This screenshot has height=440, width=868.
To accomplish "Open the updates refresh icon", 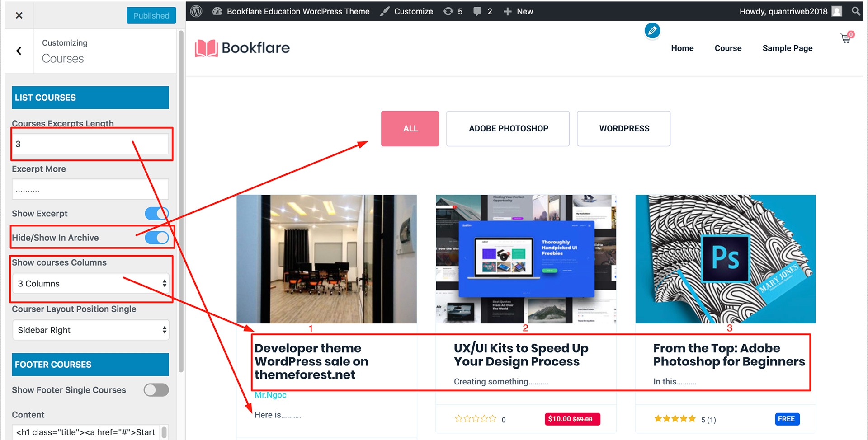I will [x=448, y=11].
